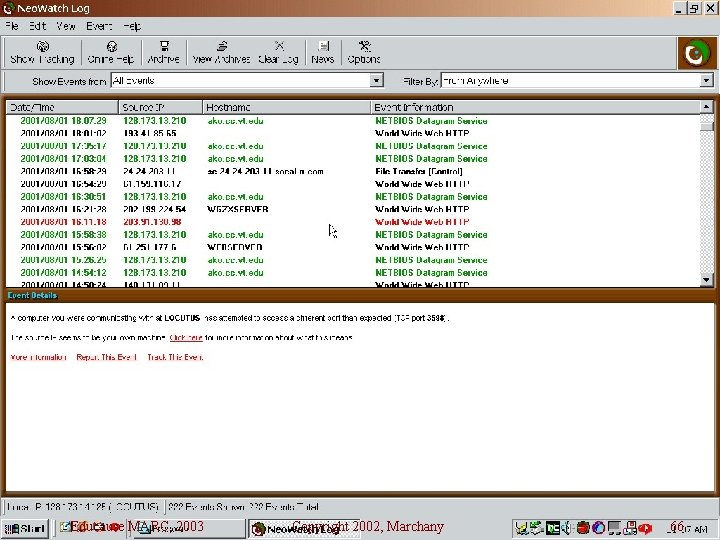The width and height of the screenshot is (720, 540).
Task: Expand the Show Events from dropdown arrow
Action: (376, 81)
